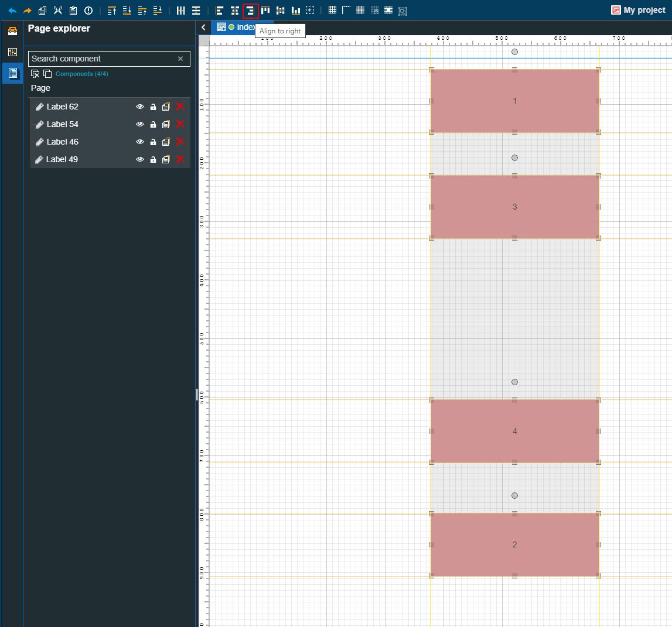Duplicate Label 49 using its copy icon
The height and width of the screenshot is (627, 672).
pos(166,159)
